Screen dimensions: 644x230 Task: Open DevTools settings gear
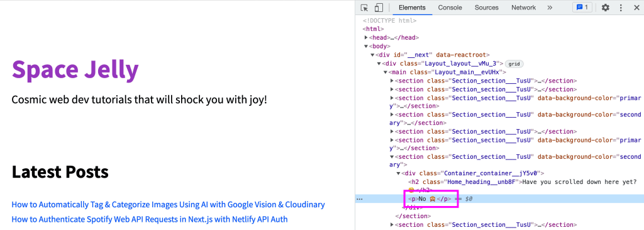[606, 8]
